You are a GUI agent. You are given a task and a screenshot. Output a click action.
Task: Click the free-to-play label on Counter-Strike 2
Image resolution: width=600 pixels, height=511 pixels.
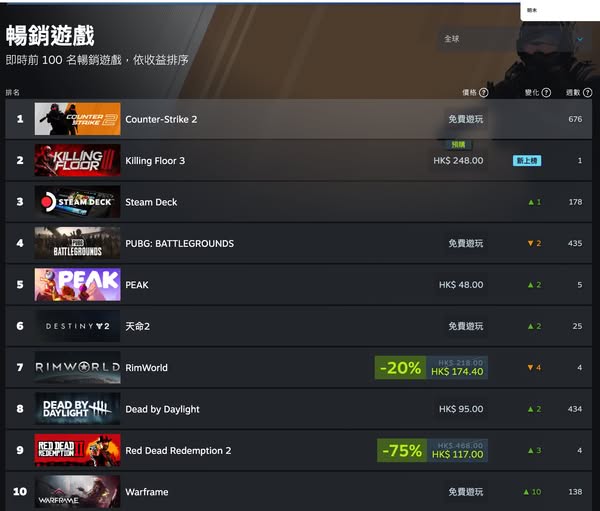click(466, 119)
